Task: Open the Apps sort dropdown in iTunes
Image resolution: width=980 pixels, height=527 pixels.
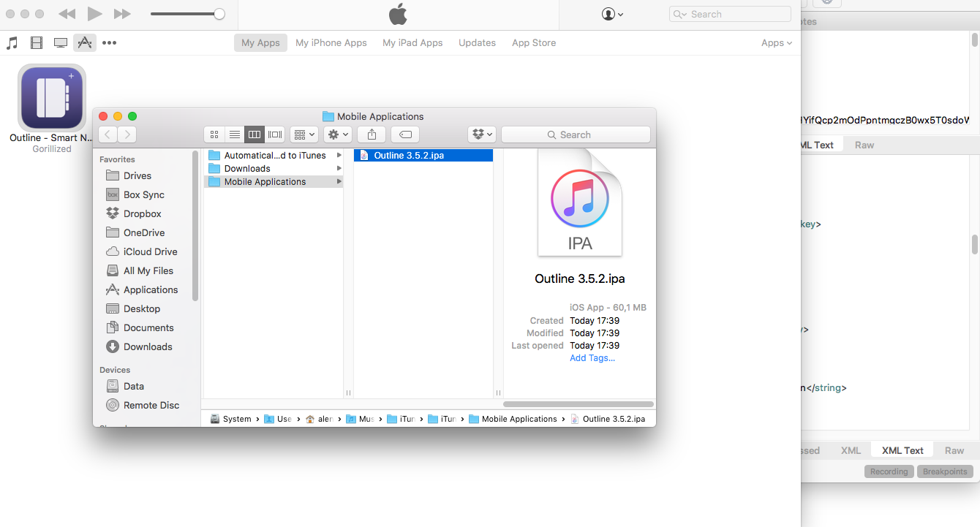Action: (x=777, y=43)
